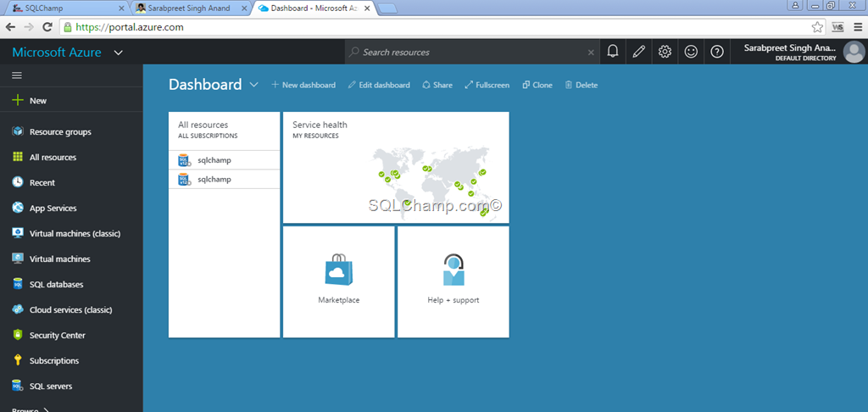Viewport: 868px width, 412px height.
Task: Click the Subscriptions key icon
Action: (18, 360)
